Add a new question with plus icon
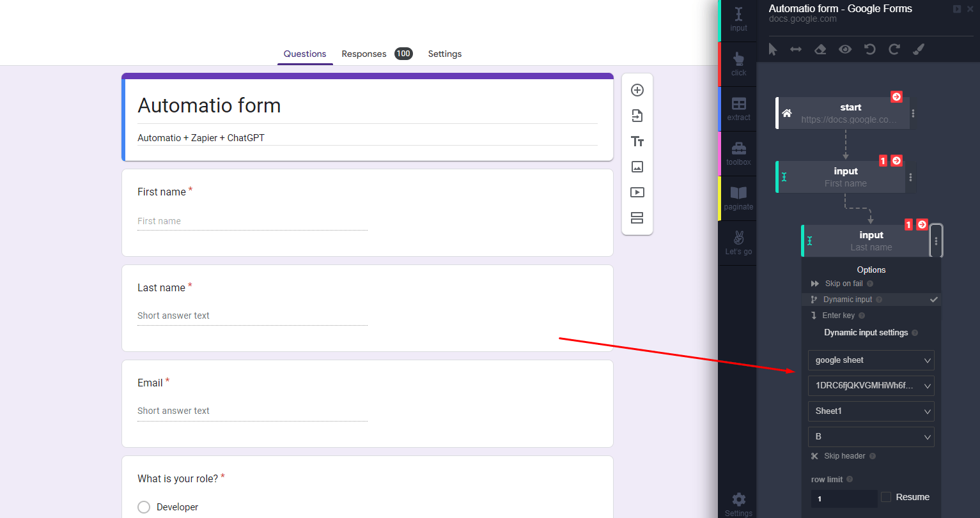 point(637,90)
